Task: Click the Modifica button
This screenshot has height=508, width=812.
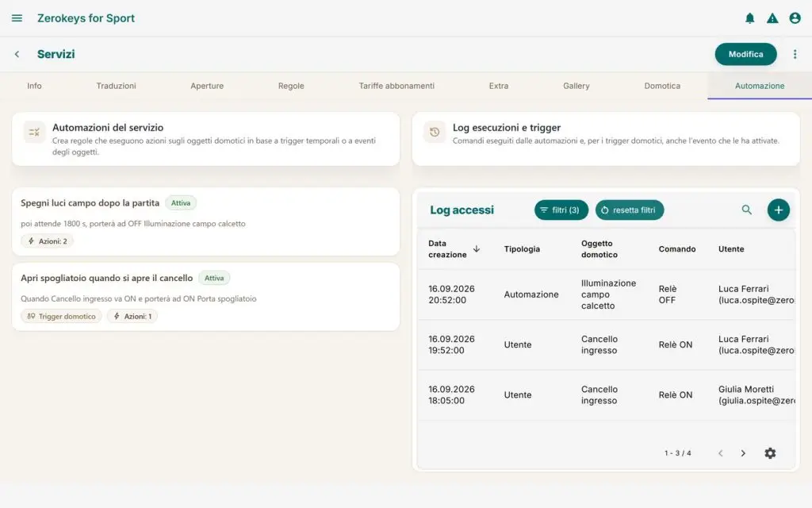Action: click(x=745, y=54)
